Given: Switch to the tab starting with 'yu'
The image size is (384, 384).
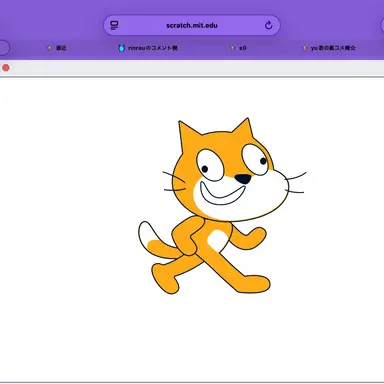Looking at the screenshot, I should point(329,48).
